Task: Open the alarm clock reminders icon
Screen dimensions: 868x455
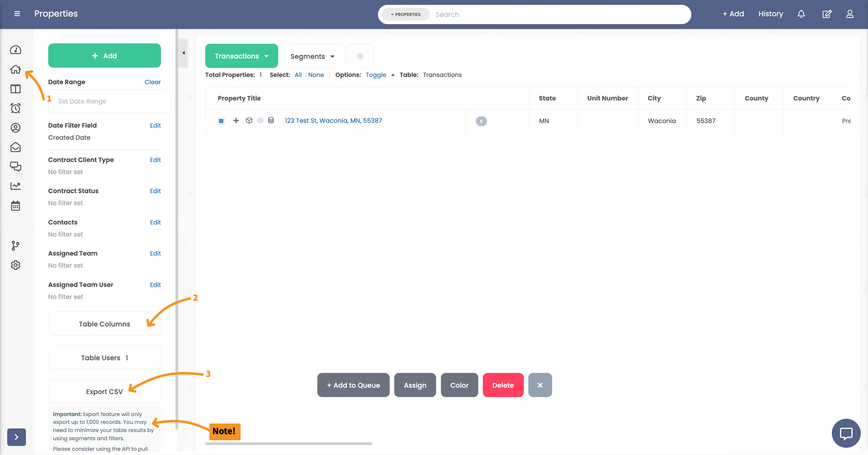Action: click(x=15, y=108)
